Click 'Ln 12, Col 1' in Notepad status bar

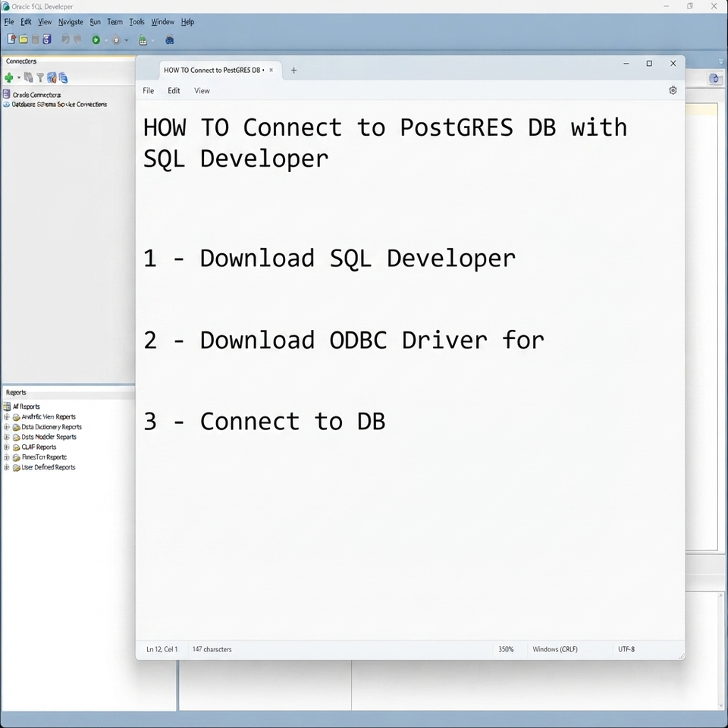coord(162,649)
